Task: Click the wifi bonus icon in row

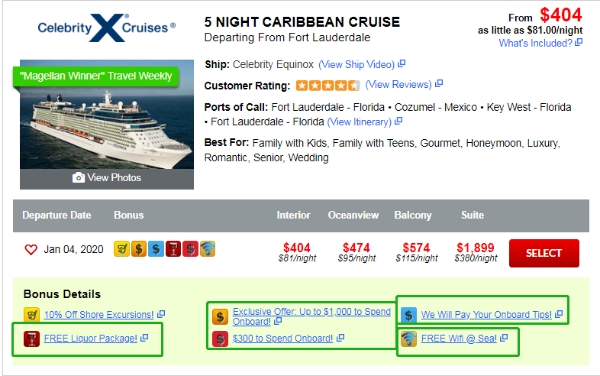Action: tap(207, 249)
